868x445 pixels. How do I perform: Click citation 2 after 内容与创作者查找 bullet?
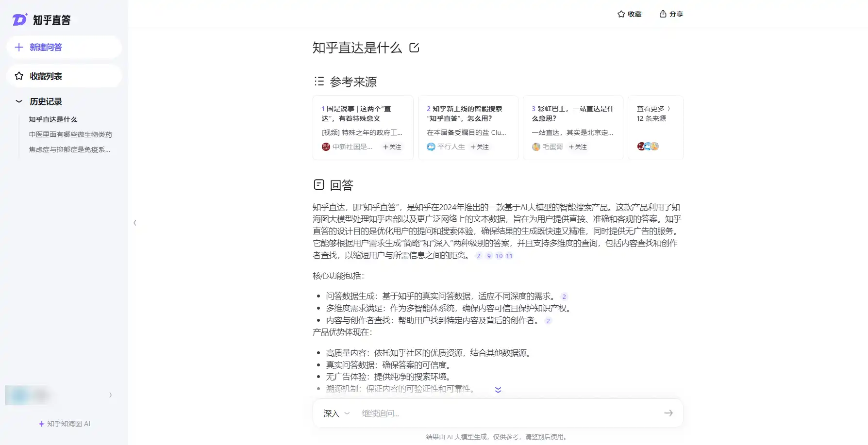click(x=548, y=321)
